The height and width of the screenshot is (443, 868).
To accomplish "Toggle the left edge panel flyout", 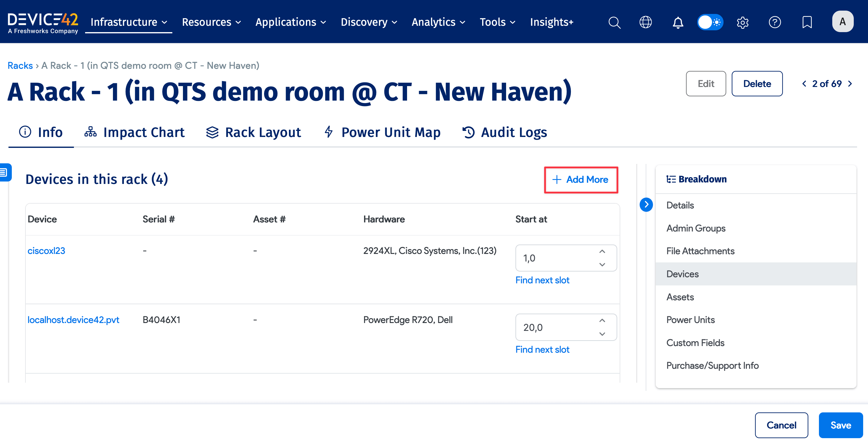I will pyautogui.click(x=4, y=172).
